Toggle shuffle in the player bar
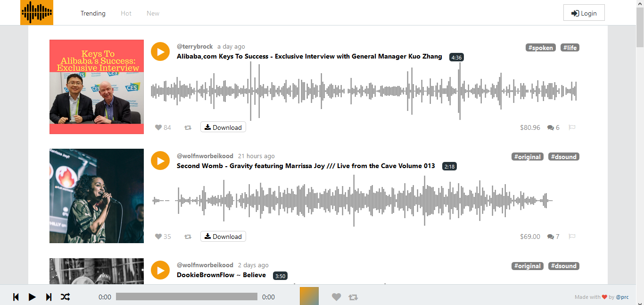This screenshot has width=644, height=305. tap(65, 297)
